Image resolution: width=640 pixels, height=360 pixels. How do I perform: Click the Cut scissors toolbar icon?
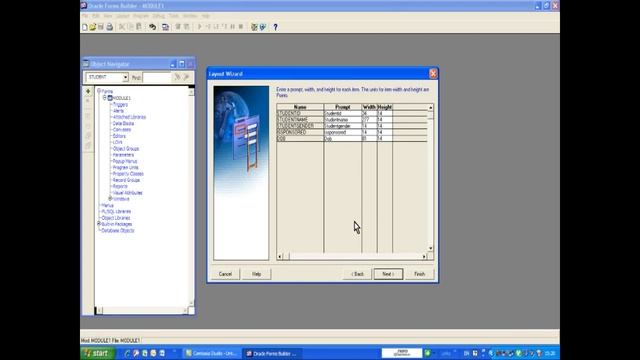[x=122, y=27]
